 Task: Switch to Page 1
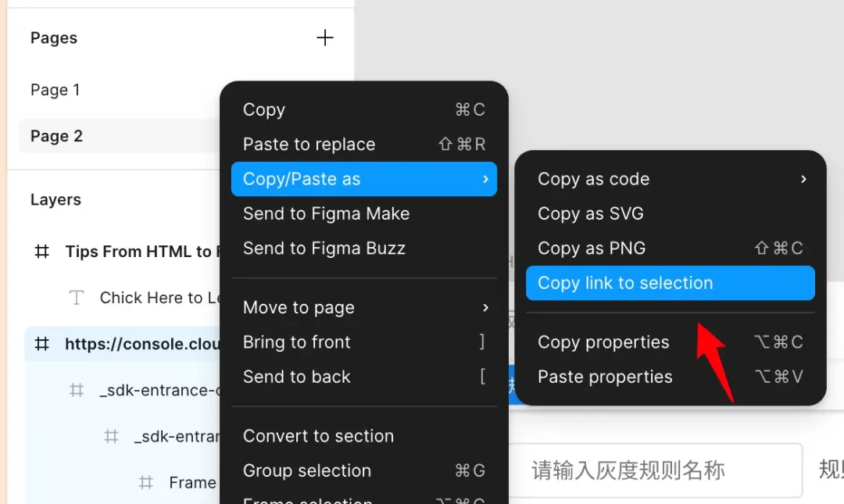[x=55, y=90]
